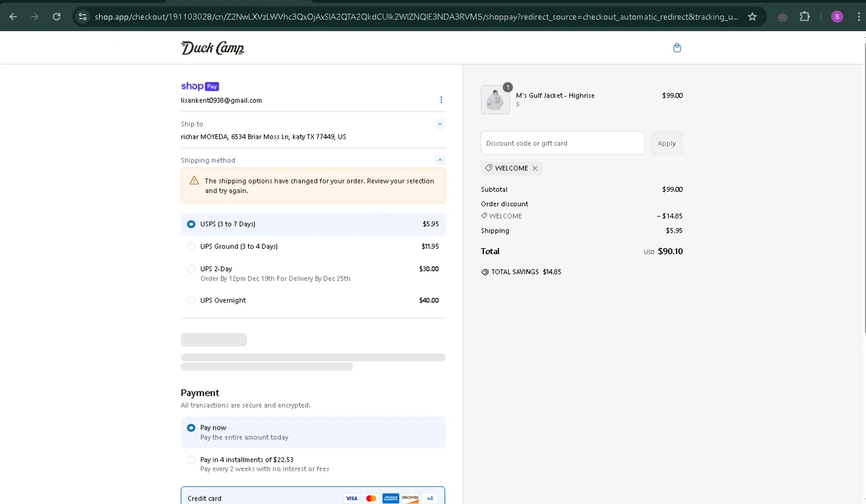Image resolution: width=866 pixels, height=504 pixels.
Task: Click the Gulf Jacket product thumbnail
Action: (495, 100)
